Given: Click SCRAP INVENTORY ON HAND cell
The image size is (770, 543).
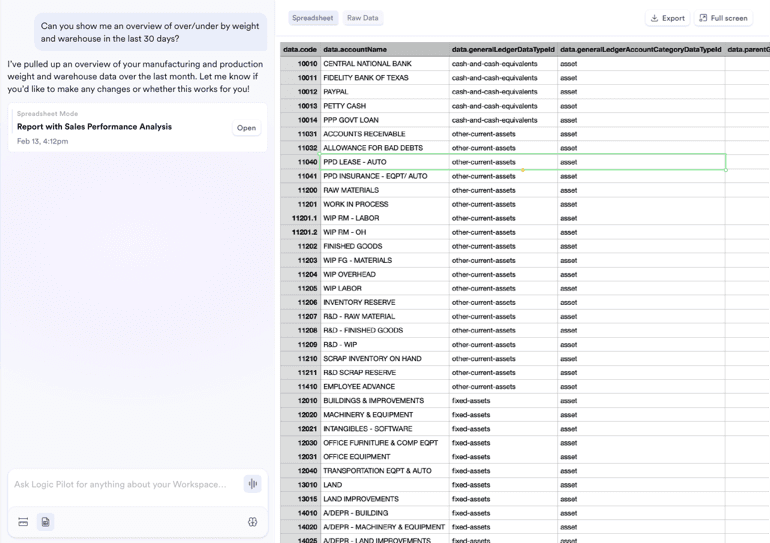Looking at the screenshot, I should tap(385, 359).
